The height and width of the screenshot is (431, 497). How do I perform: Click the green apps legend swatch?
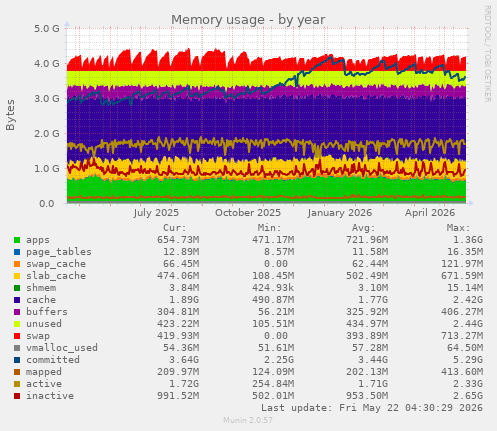(17, 240)
